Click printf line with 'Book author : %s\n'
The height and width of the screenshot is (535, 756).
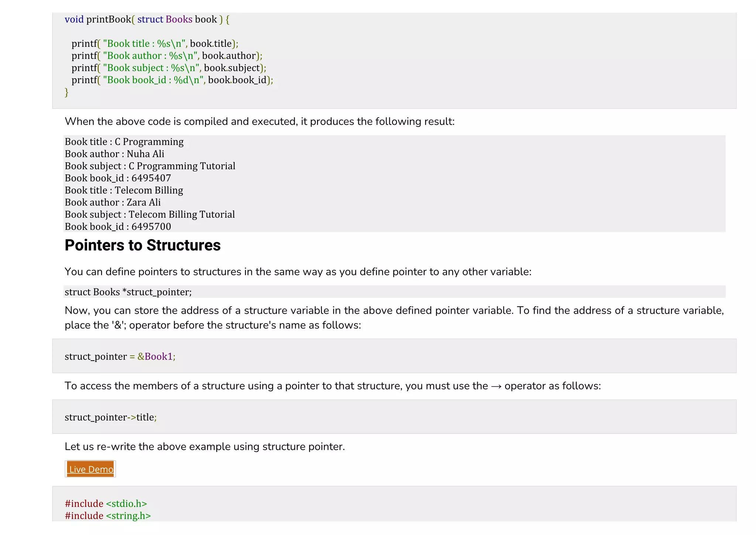click(167, 56)
